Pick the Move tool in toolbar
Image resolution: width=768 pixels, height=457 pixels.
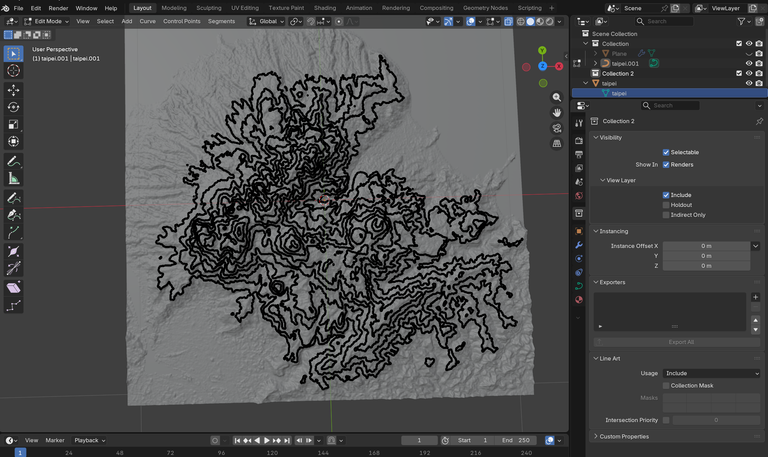pos(13,90)
